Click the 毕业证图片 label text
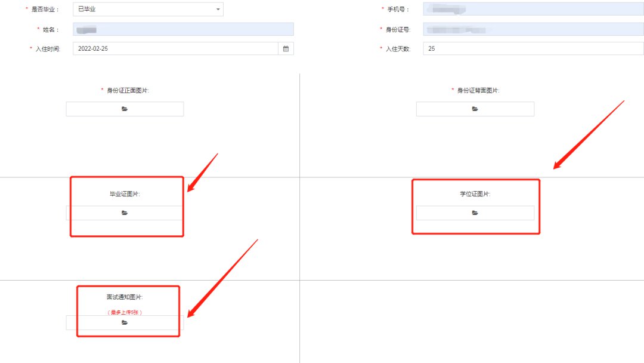644x363 pixels. point(125,194)
